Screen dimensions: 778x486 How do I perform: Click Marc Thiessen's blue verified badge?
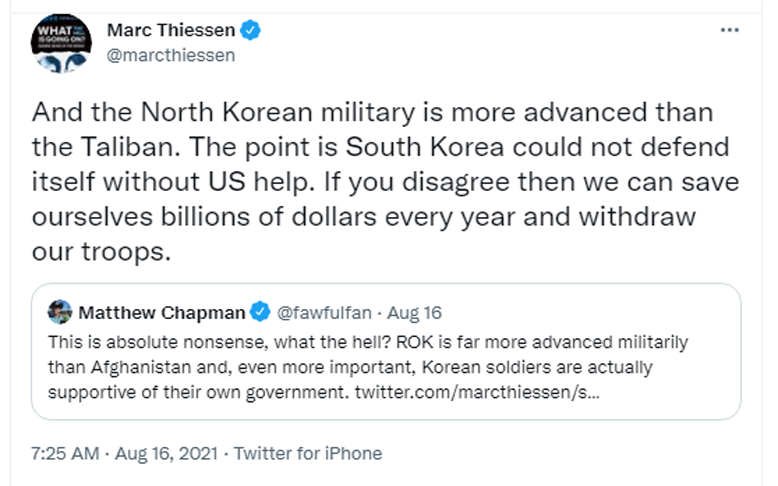[250, 30]
